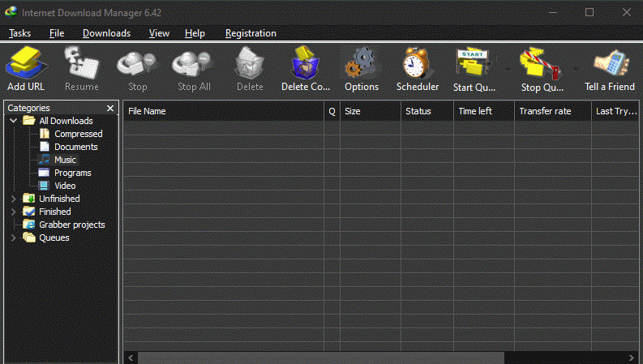Click the horizontal scrollbar left arrow

131,358
